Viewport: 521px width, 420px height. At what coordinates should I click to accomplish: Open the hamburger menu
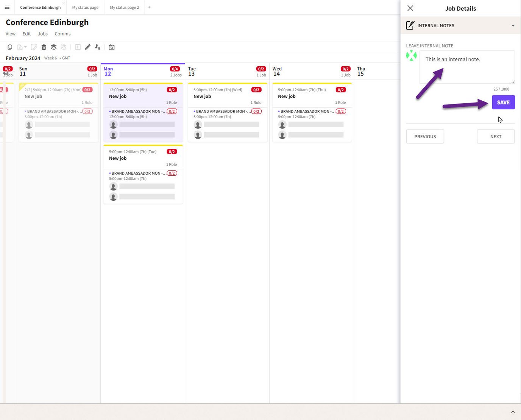click(7, 7)
